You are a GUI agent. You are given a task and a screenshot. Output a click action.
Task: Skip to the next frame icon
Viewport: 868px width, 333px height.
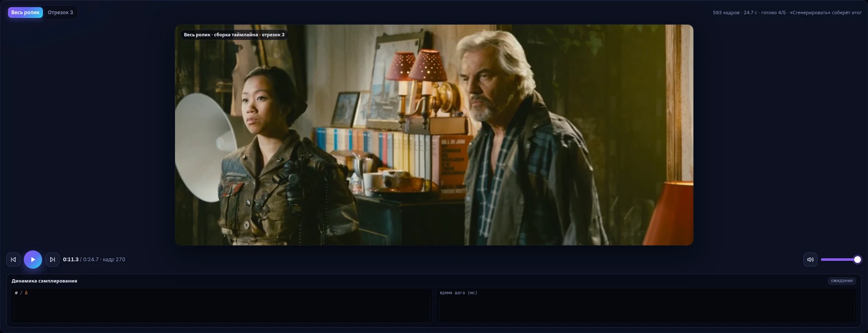53,260
